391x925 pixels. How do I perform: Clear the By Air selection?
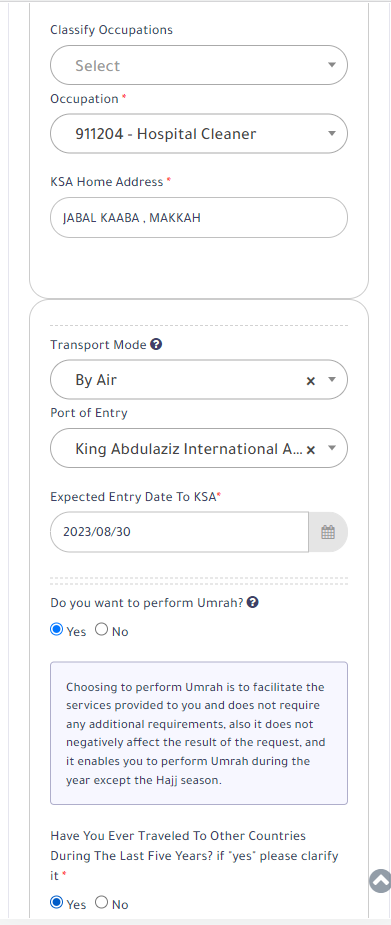click(310, 381)
